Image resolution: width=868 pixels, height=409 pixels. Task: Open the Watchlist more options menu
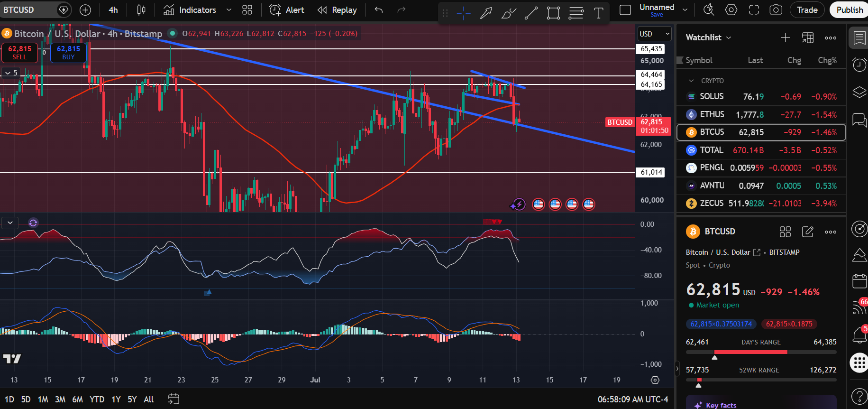point(831,37)
